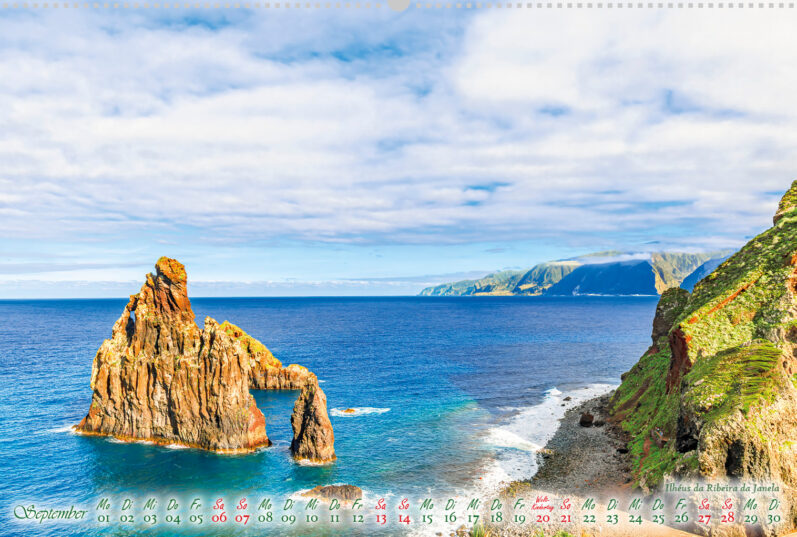Click the calendar hanger notch at top

tap(398, 5)
